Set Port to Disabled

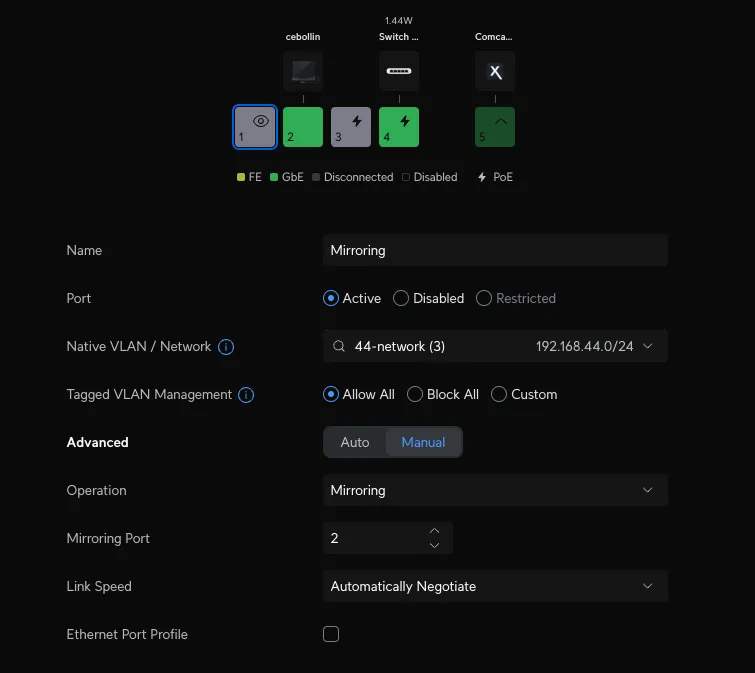(x=401, y=298)
